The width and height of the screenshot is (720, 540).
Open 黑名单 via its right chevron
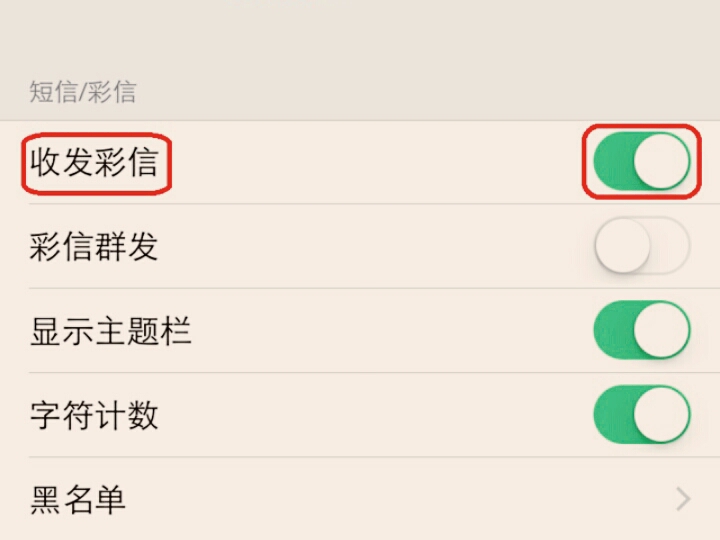[683, 499]
